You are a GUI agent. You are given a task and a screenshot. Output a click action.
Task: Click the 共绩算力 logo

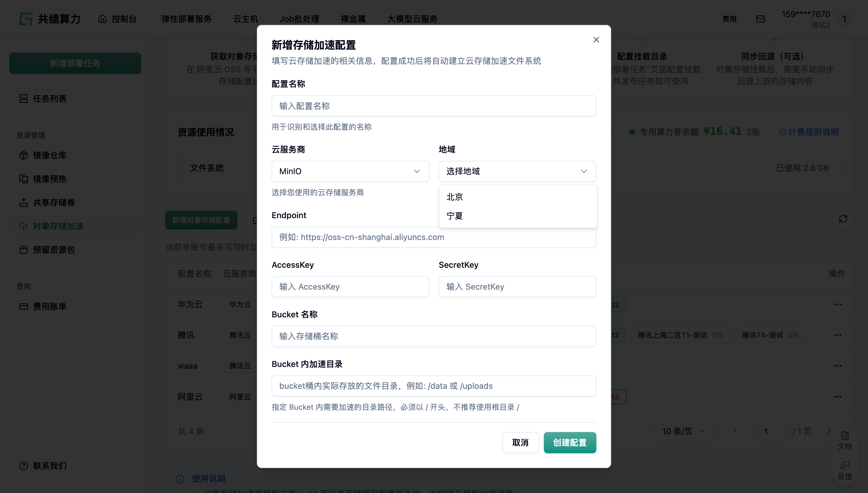point(49,19)
